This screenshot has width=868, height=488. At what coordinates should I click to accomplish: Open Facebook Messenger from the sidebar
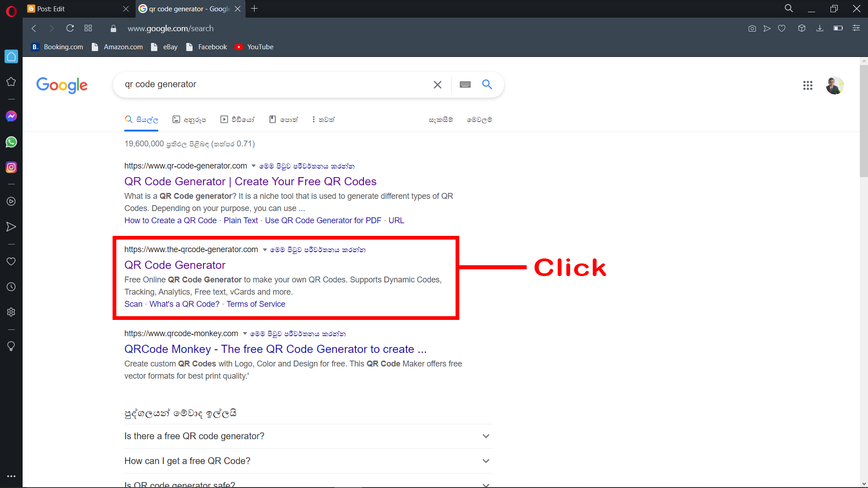pos(11,116)
